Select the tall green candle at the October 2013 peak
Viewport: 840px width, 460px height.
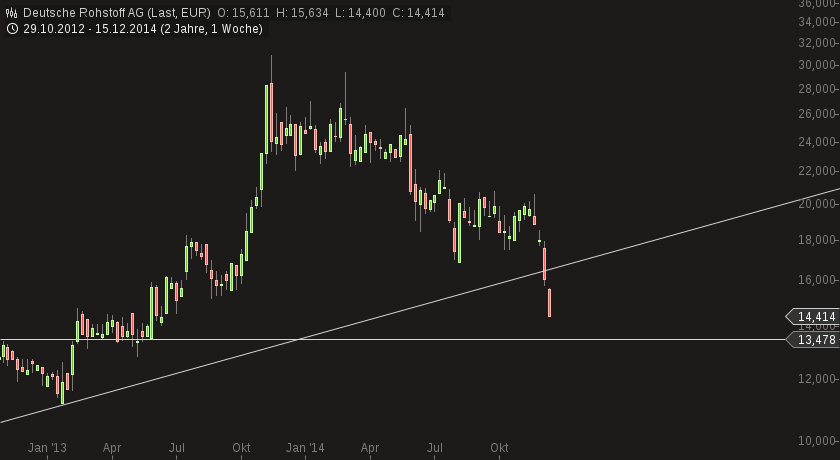(267, 119)
